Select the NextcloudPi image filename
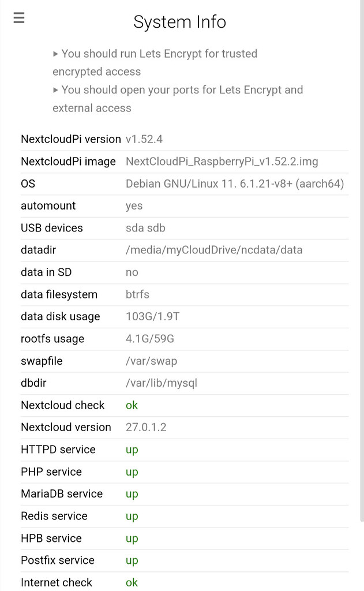364x591 pixels. 222,162
